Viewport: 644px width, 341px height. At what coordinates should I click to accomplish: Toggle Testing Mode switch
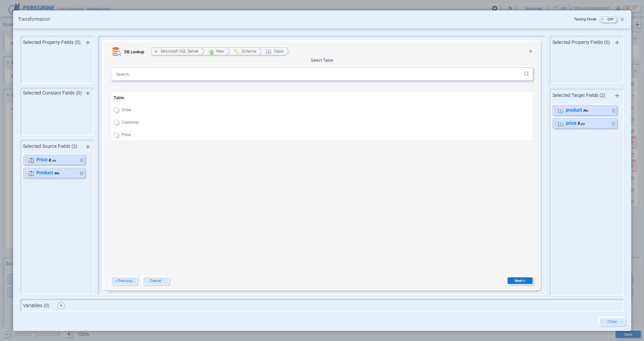coord(608,19)
